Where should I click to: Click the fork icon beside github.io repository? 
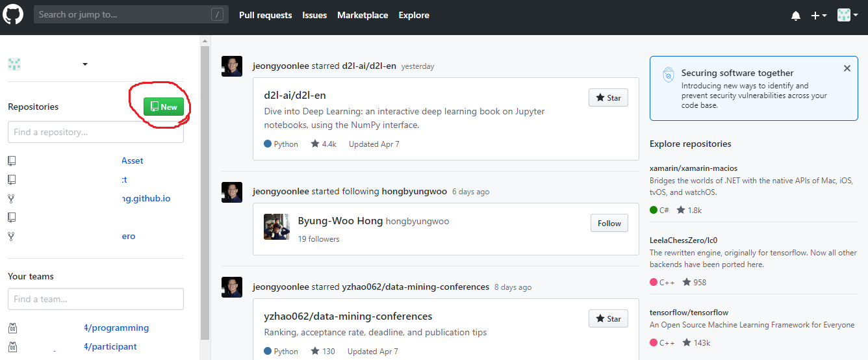(11, 198)
